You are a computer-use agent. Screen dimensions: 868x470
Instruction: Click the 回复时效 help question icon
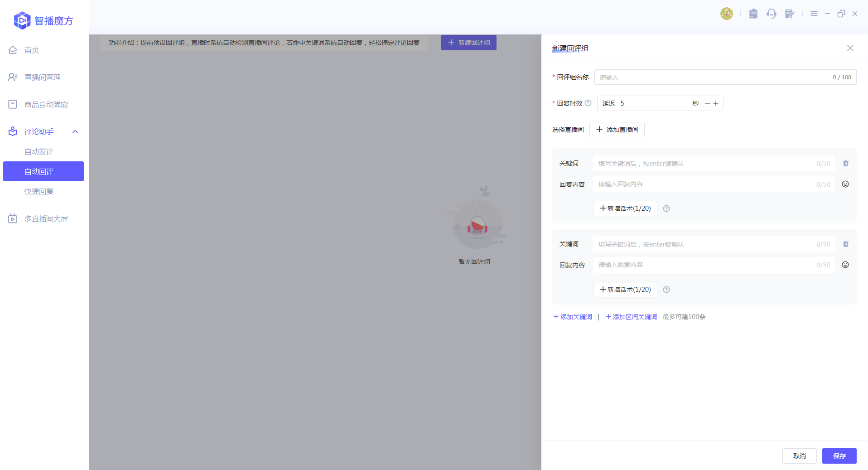588,103
